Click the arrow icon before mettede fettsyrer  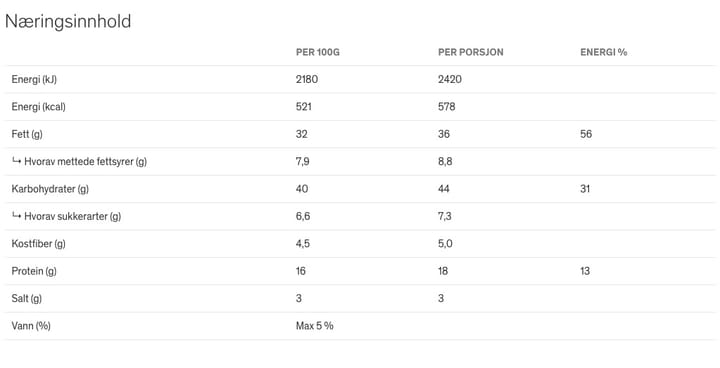[x=17, y=161]
